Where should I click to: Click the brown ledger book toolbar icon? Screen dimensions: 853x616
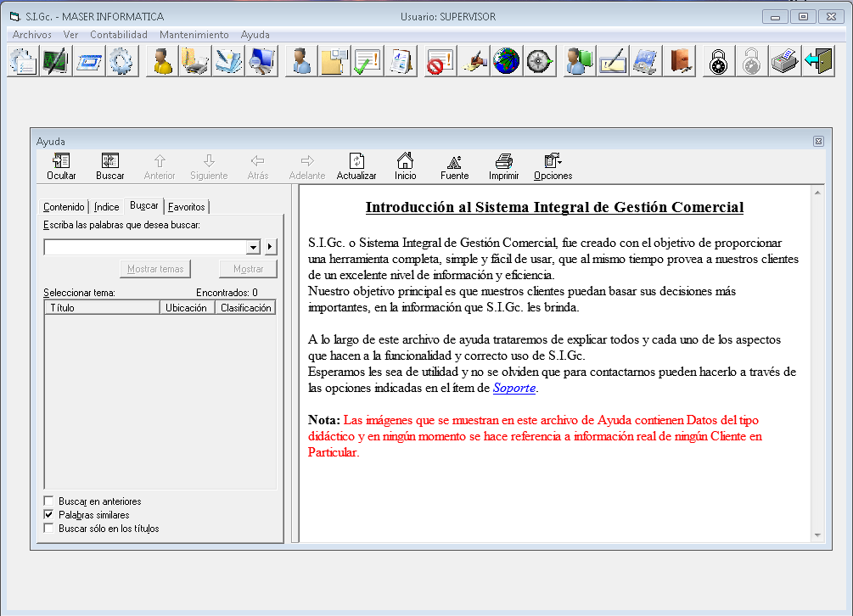click(x=680, y=61)
